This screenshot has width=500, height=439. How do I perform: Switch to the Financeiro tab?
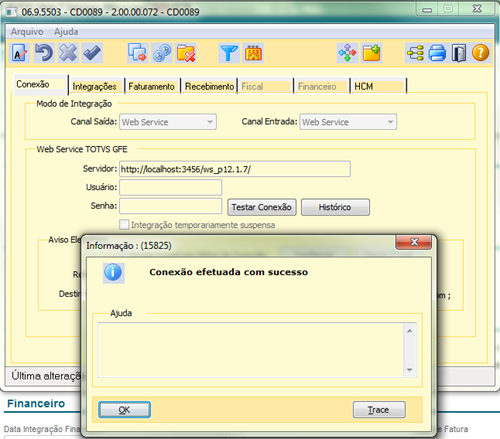322,86
